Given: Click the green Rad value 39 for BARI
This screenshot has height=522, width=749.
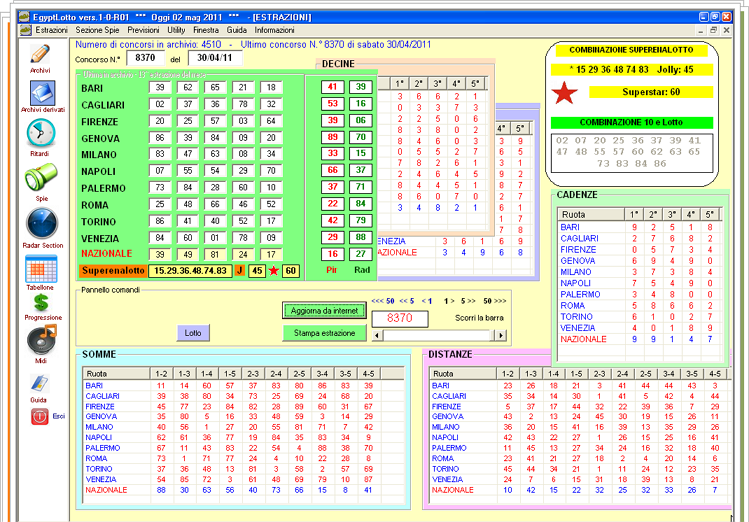Looking at the screenshot, I should [x=361, y=87].
